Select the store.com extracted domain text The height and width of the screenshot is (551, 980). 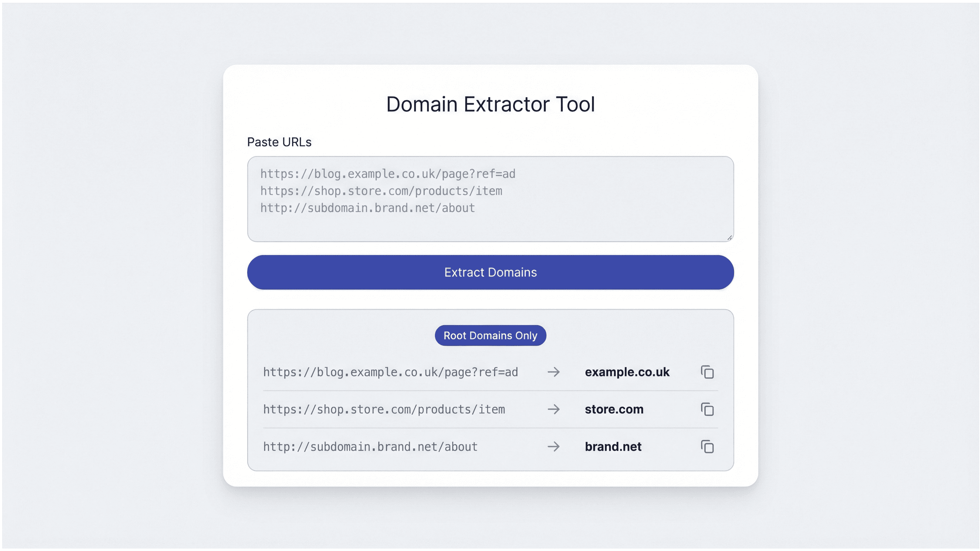614,410
